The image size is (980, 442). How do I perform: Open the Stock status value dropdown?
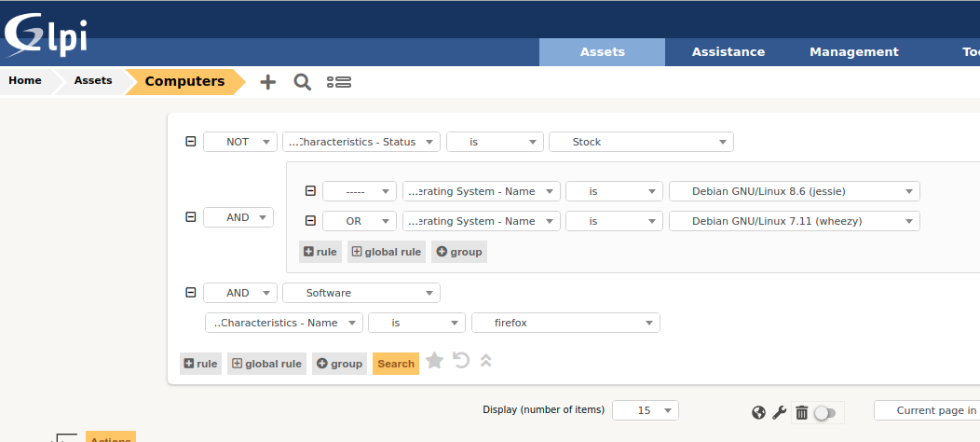point(641,142)
